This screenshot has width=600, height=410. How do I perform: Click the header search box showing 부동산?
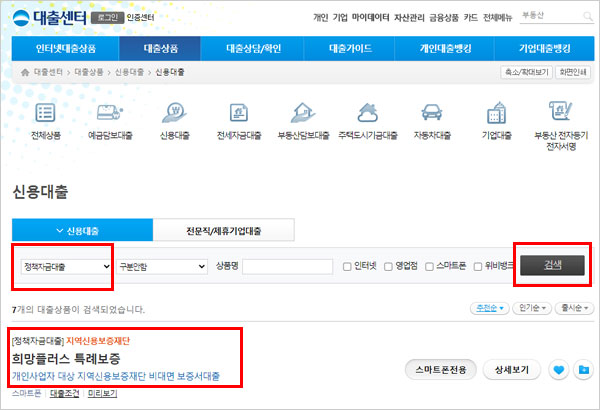(550, 16)
